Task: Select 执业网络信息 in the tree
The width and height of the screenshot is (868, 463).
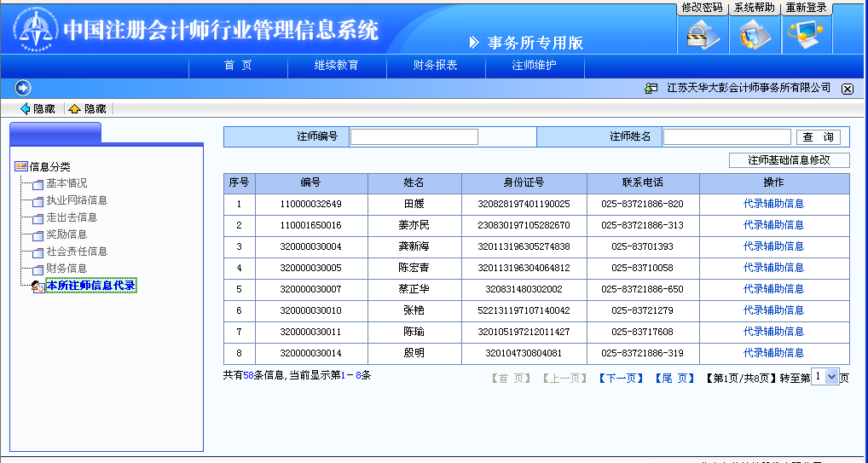Action: (x=77, y=200)
